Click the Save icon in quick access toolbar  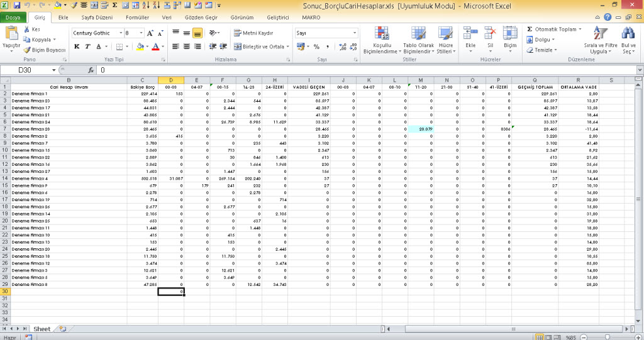(x=16, y=5)
